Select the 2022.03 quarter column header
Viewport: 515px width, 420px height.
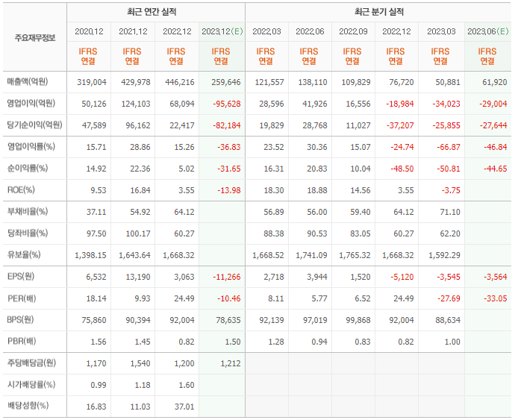point(266,31)
